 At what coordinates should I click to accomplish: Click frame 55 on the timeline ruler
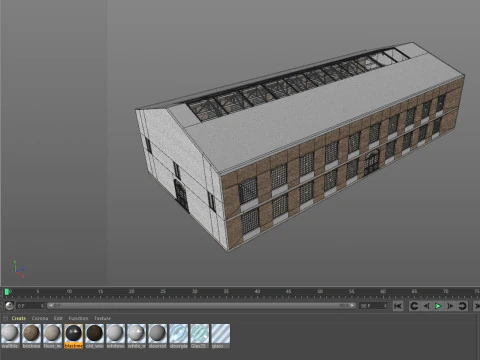pyautogui.click(x=352, y=292)
